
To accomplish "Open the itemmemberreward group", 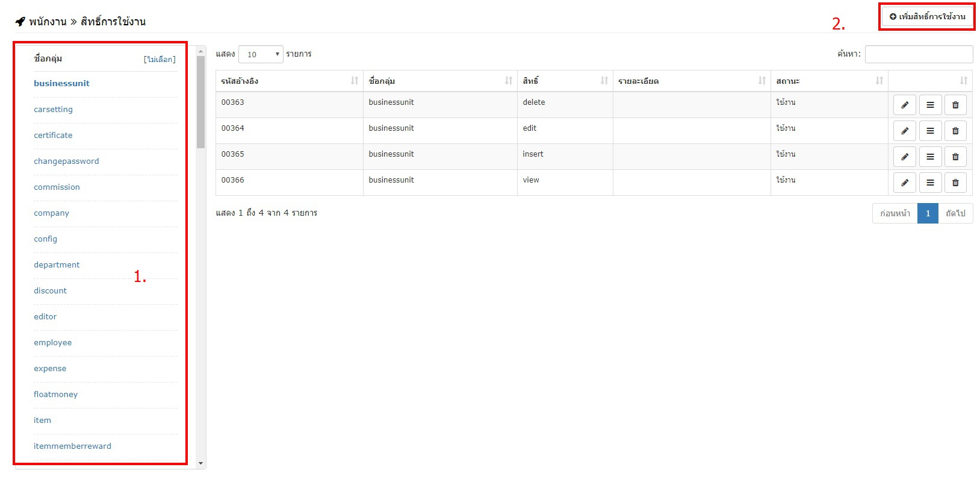I will click(72, 446).
